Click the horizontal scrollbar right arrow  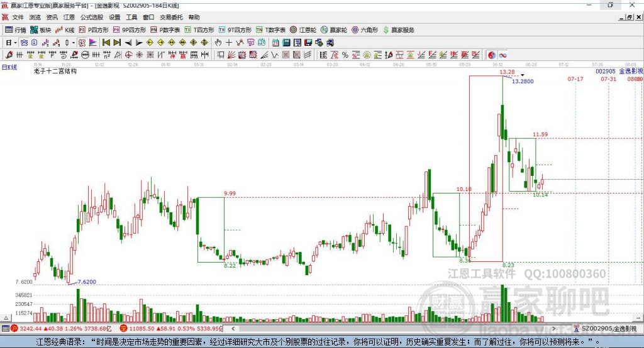pos(553,329)
